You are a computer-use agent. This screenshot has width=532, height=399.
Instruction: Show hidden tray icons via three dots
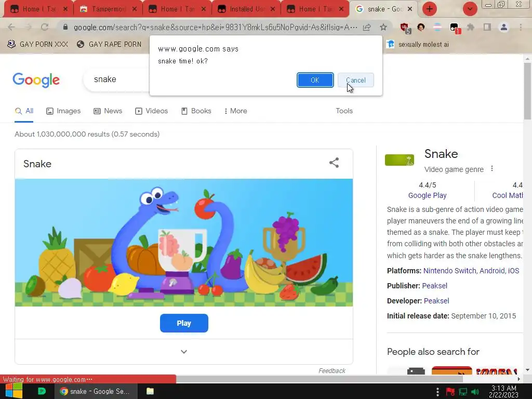click(x=437, y=392)
